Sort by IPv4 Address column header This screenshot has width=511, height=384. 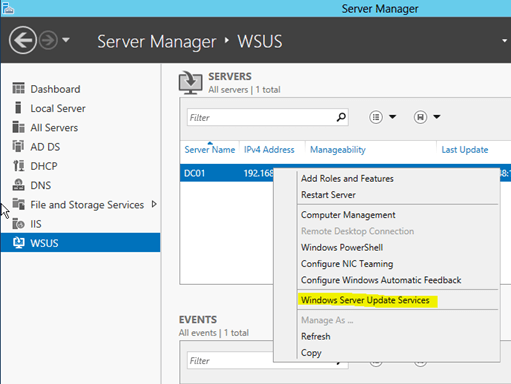tap(269, 150)
